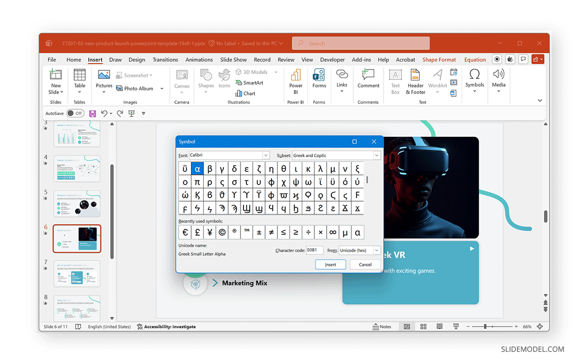The image size is (588, 364).
Task: Click the Normal view icon in status bar
Action: click(x=407, y=327)
